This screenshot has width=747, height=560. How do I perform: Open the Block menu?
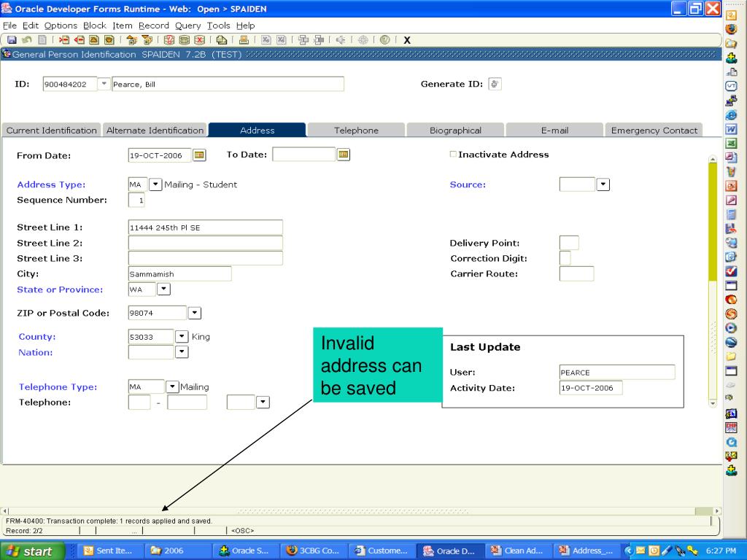pyautogui.click(x=95, y=26)
